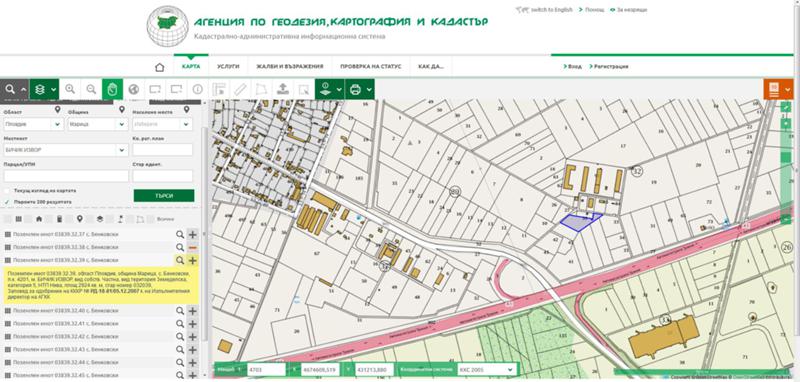
Task: Select the zoom in magnifier tool
Action: (x=70, y=89)
